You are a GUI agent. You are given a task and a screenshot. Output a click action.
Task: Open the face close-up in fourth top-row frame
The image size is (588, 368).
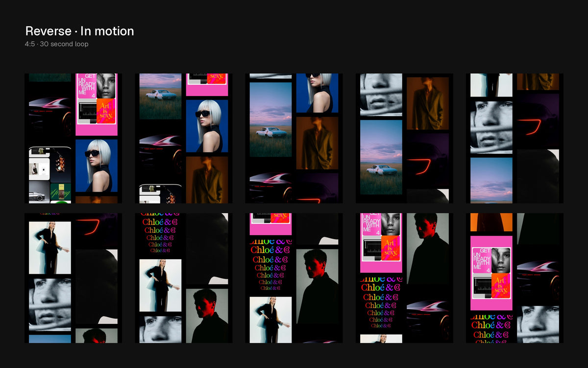381,95
